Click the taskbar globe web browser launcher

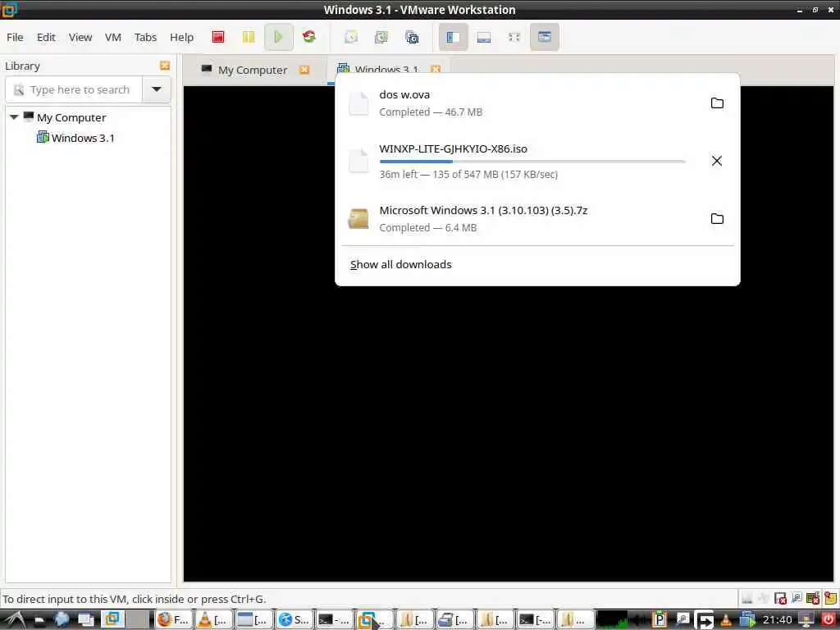(62, 620)
